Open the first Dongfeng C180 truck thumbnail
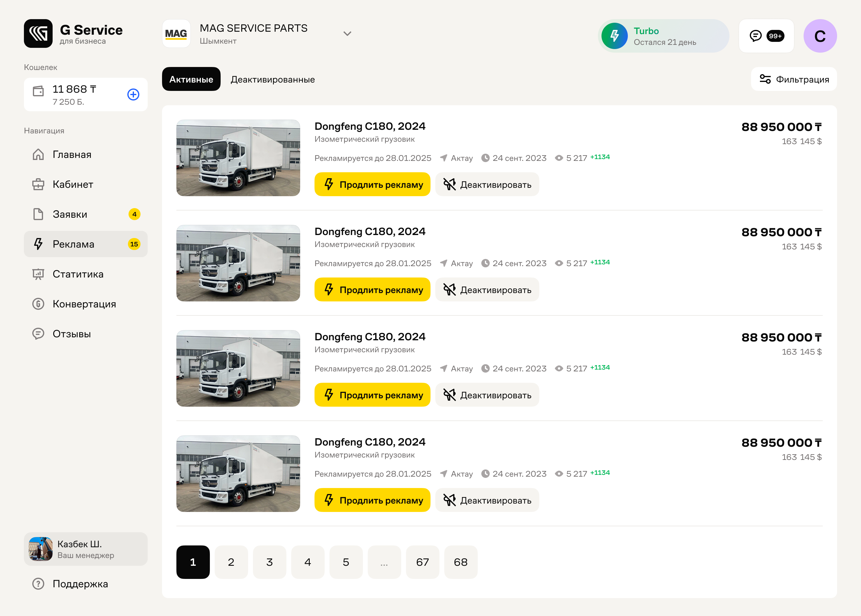The height and width of the screenshot is (616, 861). tap(238, 158)
